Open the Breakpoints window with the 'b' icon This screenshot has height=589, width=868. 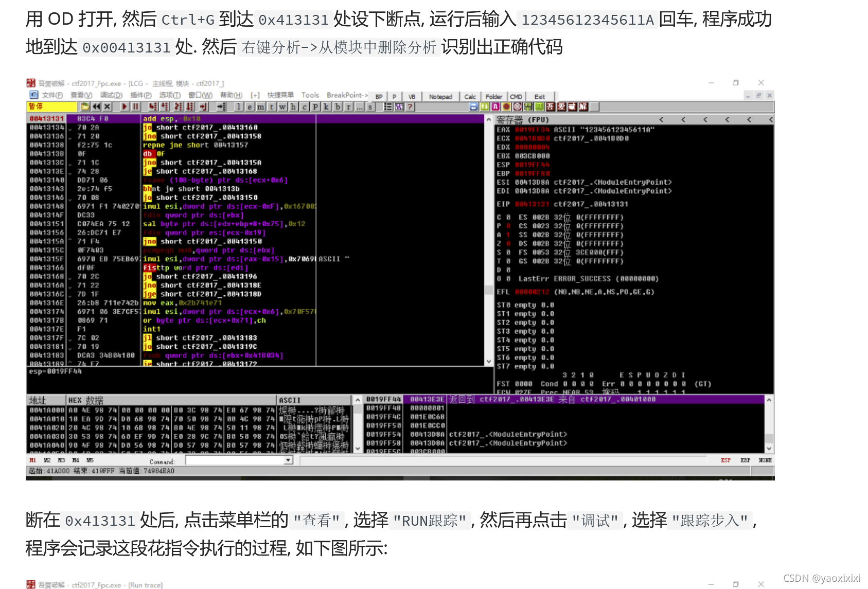click(x=337, y=106)
